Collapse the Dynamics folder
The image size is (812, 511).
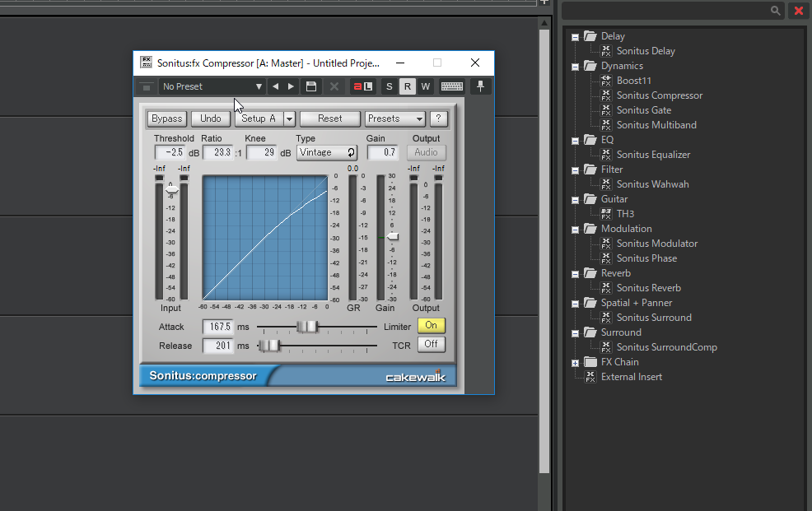coord(575,67)
